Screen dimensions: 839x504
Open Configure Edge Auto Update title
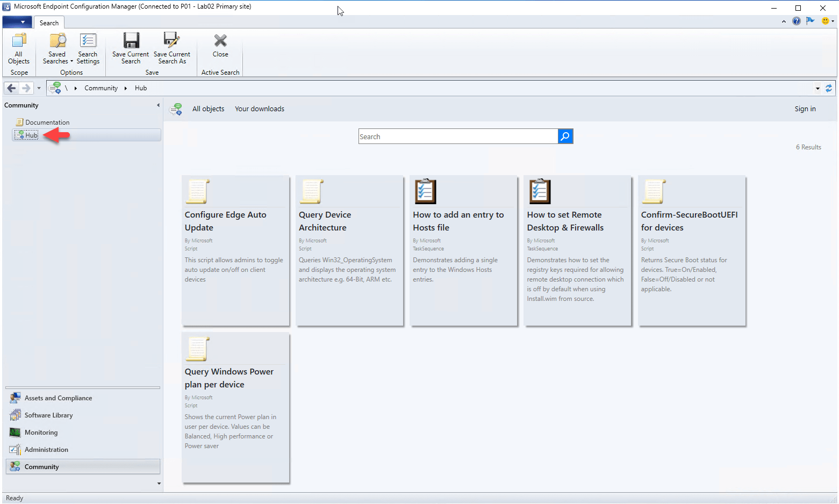click(226, 221)
